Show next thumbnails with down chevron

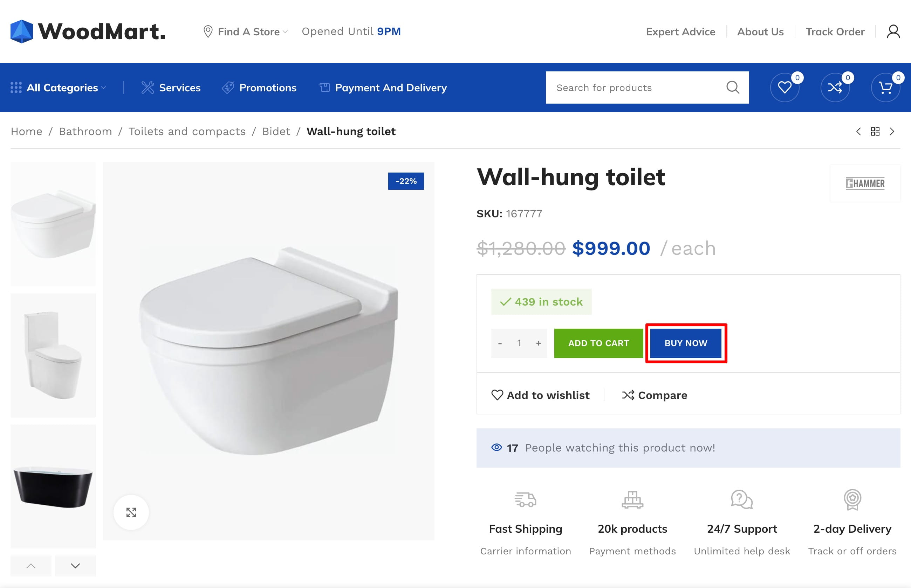(x=75, y=566)
